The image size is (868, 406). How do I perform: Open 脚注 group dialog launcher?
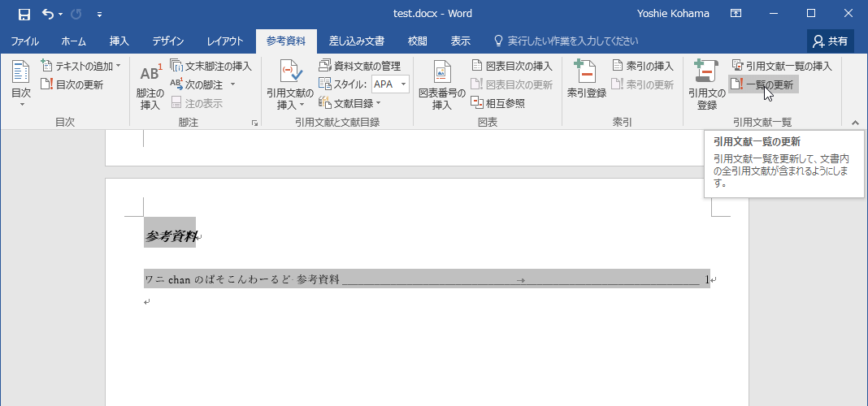(254, 123)
